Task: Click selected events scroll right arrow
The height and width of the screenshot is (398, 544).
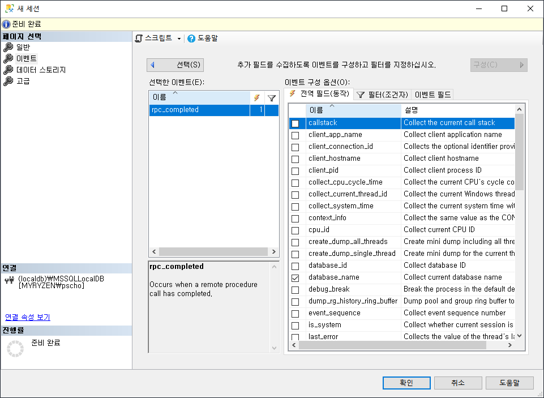Action: 274,252
